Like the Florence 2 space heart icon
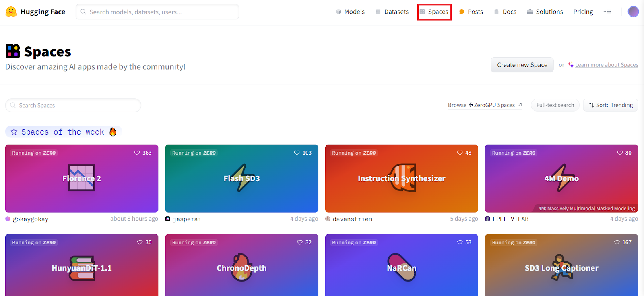Screen dimensions: 644x296 point(137,153)
